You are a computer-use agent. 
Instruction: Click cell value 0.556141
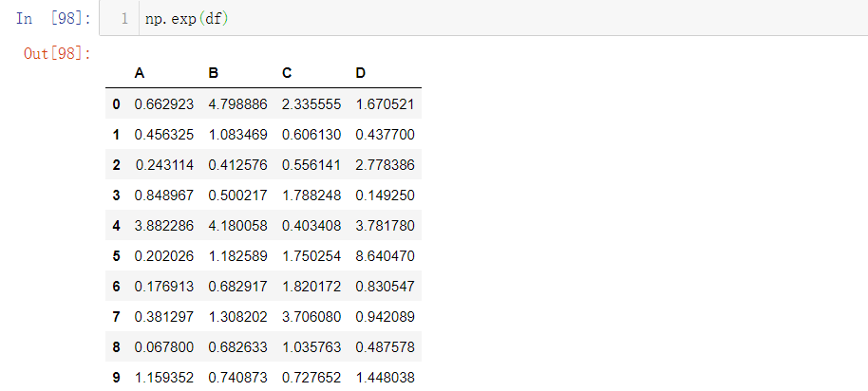(x=311, y=165)
